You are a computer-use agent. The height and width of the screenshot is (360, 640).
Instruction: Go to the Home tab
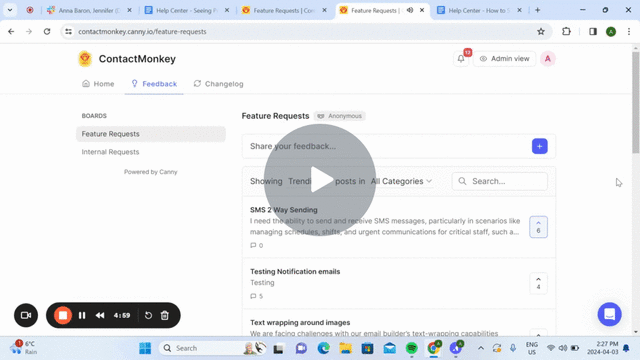click(98, 84)
